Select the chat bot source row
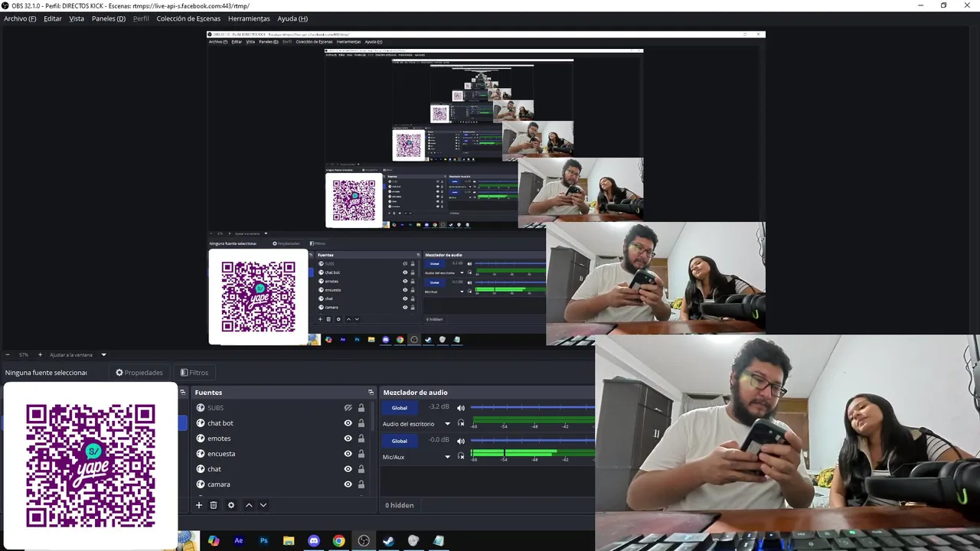Image resolution: width=980 pixels, height=551 pixels. [281, 423]
